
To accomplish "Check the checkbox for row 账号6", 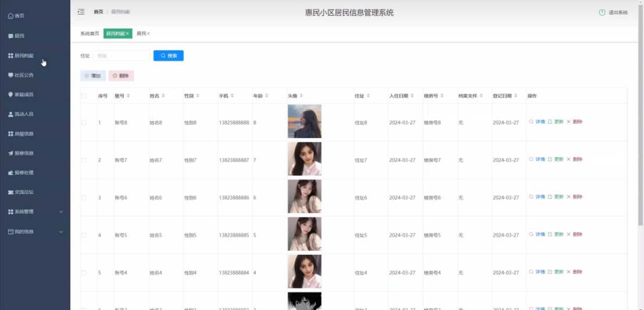I will [x=84, y=197].
